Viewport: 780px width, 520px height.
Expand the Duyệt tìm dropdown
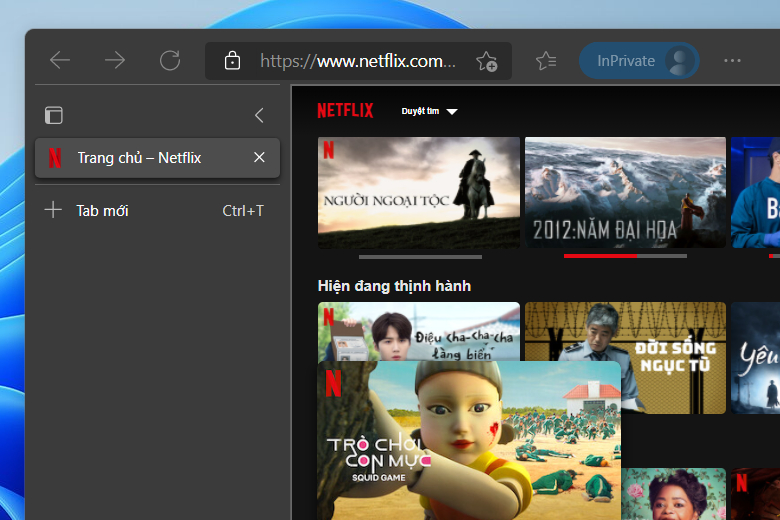click(429, 111)
